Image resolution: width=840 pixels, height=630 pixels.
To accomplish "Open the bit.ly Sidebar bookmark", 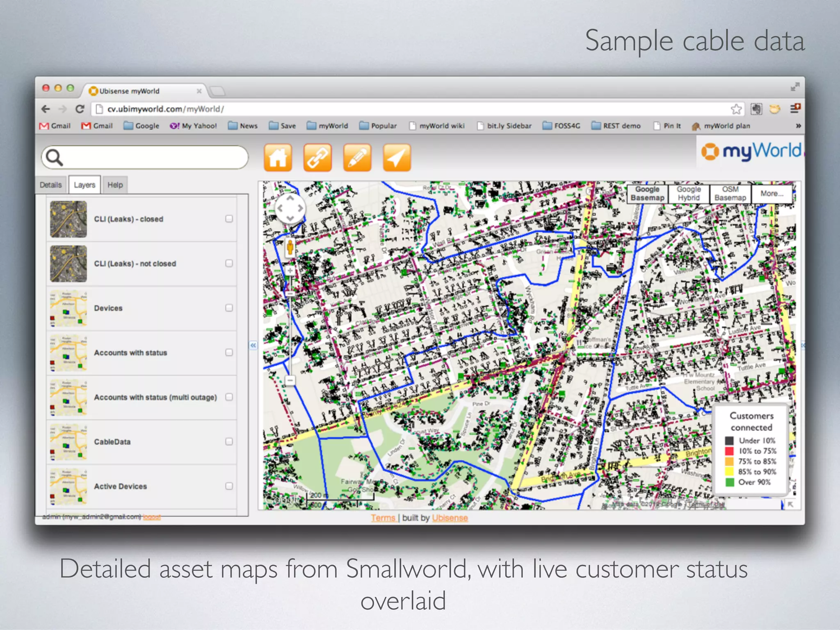I will pyautogui.click(x=504, y=126).
